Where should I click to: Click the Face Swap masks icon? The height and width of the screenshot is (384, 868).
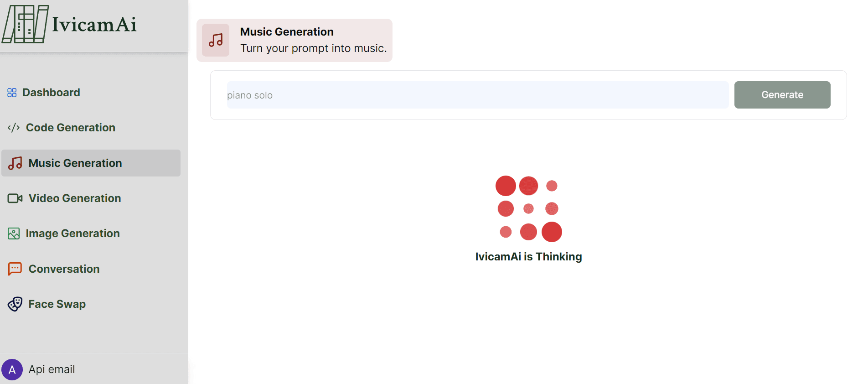[15, 304]
